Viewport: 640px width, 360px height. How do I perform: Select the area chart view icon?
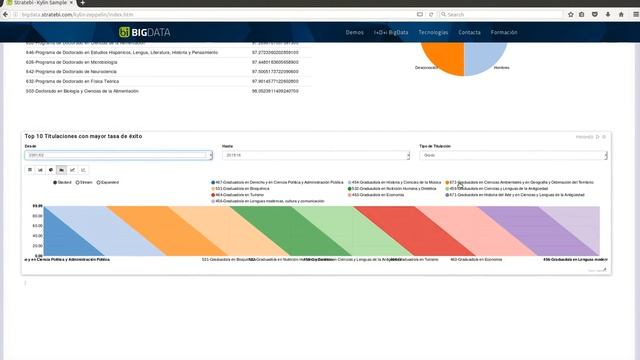pyautogui.click(x=62, y=170)
